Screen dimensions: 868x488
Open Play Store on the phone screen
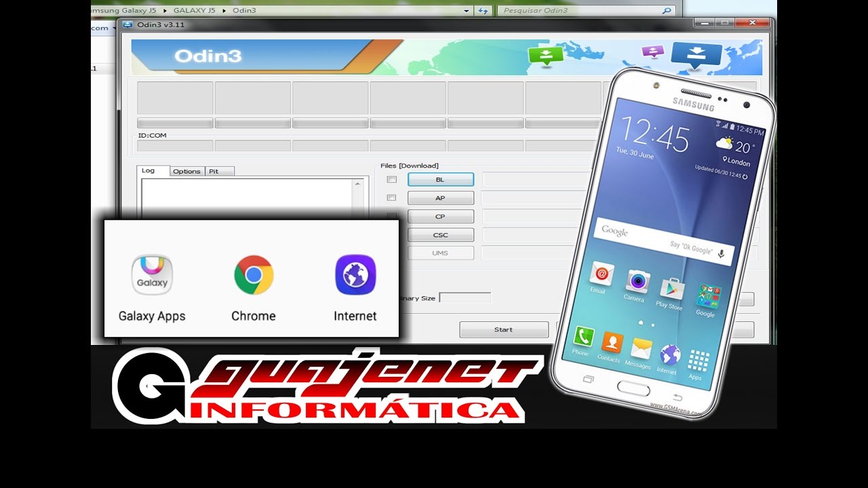point(672,288)
